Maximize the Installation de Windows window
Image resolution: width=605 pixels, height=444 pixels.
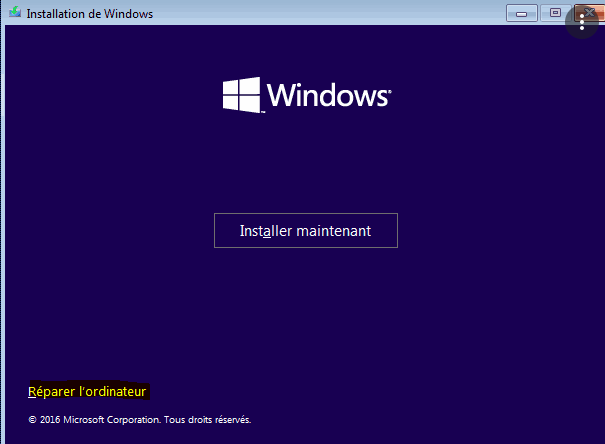click(x=556, y=13)
